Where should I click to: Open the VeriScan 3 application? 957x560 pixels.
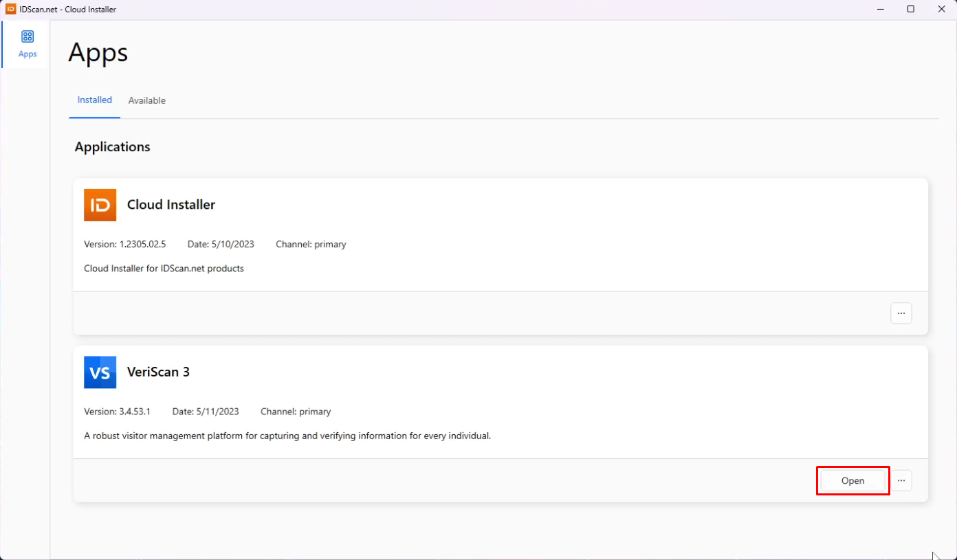pos(852,480)
